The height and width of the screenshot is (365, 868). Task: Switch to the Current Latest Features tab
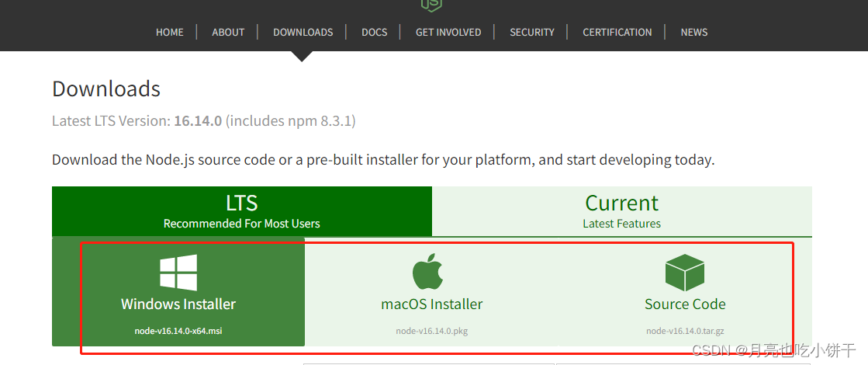tap(621, 211)
